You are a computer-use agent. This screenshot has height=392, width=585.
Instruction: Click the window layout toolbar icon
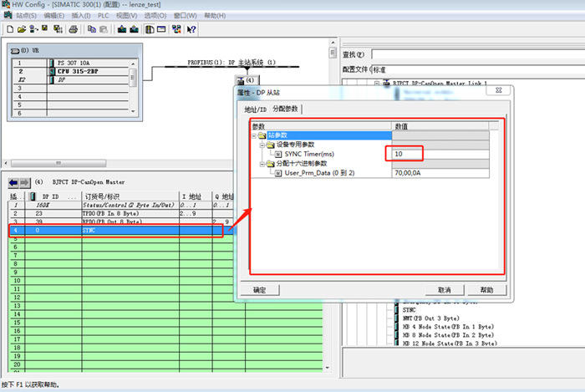point(161,29)
